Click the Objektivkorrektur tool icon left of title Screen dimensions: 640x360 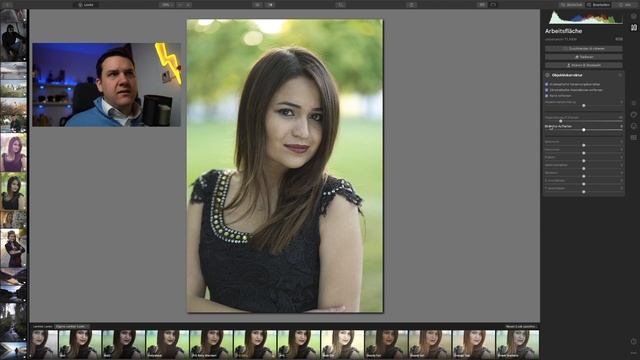pyautogui.click(x=547, y=75)
